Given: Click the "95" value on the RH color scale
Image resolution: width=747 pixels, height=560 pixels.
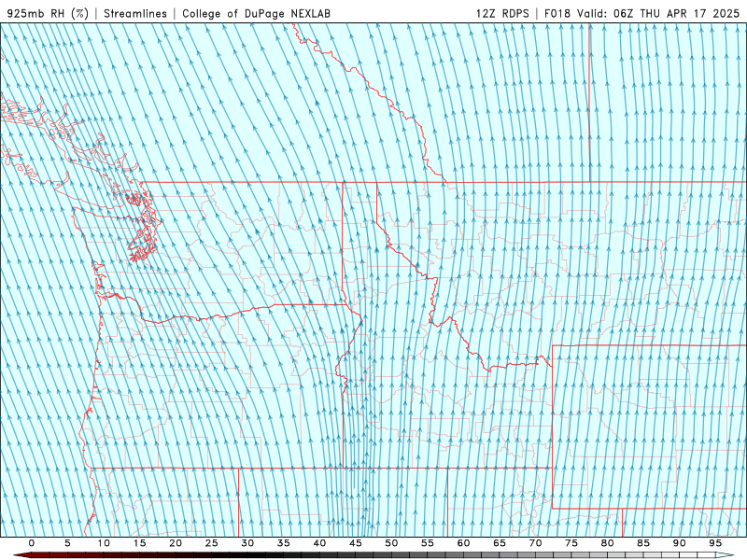Looking at the screenshot, I should tap(715, 543).
